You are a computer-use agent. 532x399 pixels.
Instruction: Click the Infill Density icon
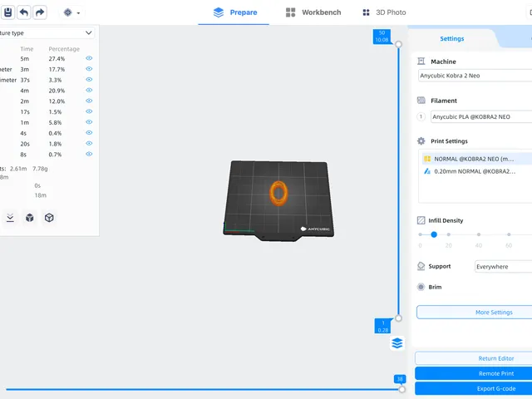click(x=421, y=220)
